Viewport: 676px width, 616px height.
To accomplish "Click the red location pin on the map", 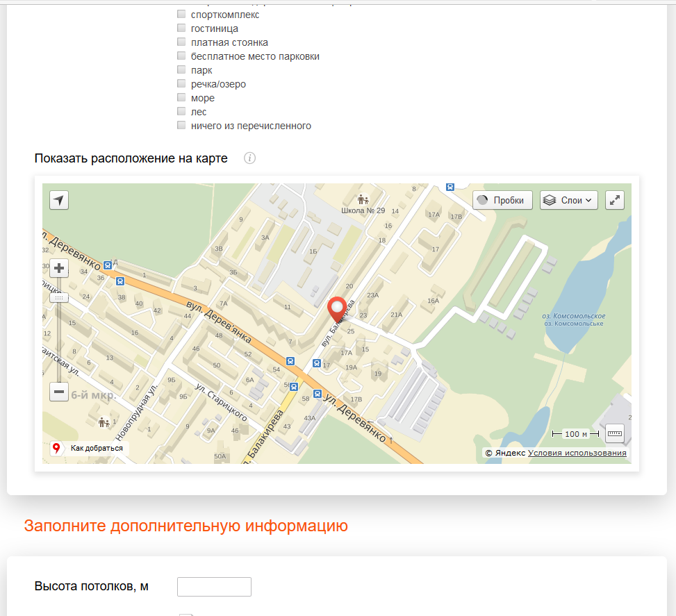I will pos(337,310).
